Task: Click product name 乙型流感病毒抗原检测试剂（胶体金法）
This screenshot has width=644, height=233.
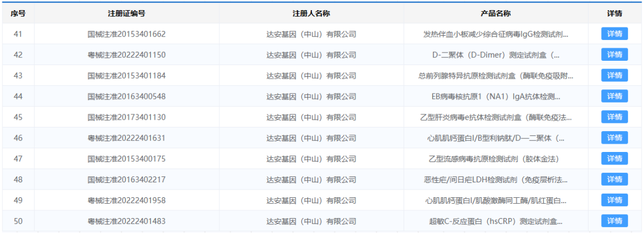Action: (496, 159)
